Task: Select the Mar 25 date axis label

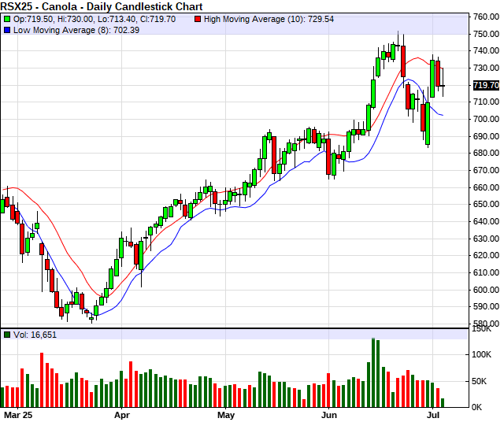Action: [17, 413]
